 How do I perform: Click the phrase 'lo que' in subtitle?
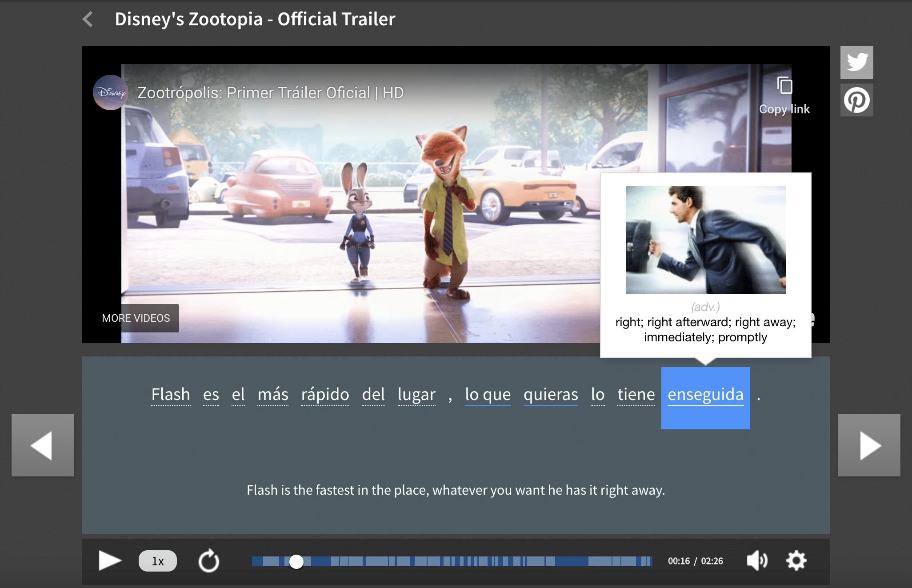pos(488,395)
